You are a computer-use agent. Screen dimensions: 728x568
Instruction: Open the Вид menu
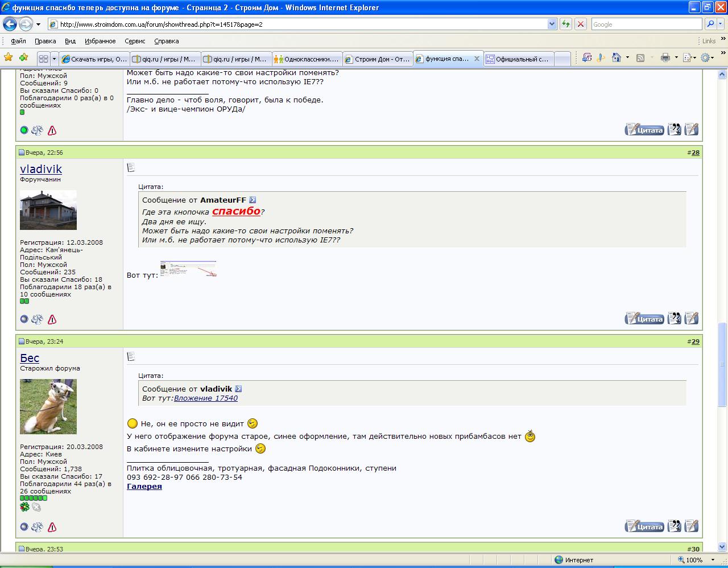[x=70, y=41]
